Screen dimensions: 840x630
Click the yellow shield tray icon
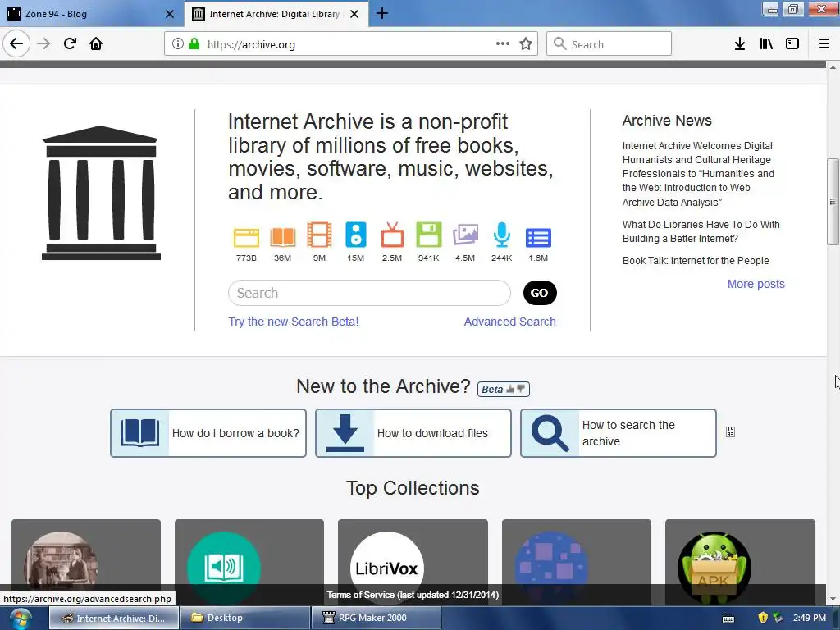[x=763, y=618]
